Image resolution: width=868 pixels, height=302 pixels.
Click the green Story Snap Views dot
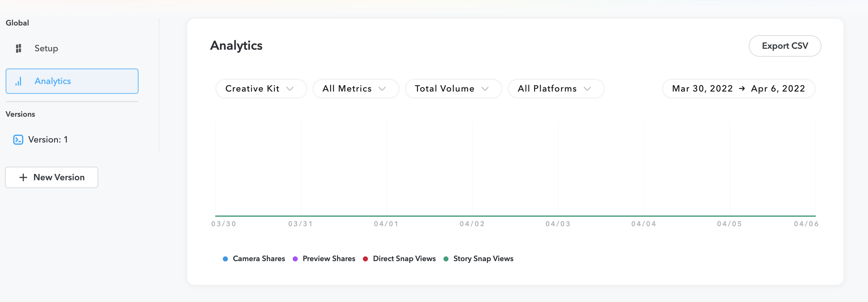click(x=446, y=259)
